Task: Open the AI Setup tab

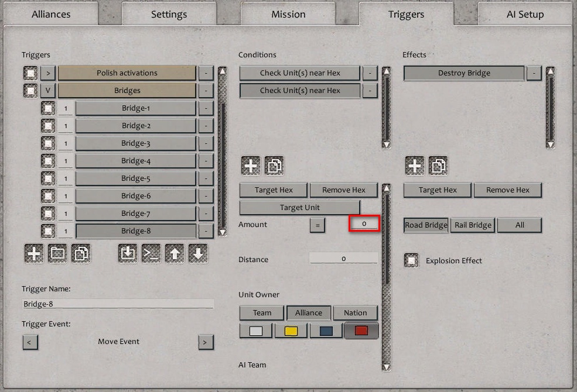Action: point(525,14)
